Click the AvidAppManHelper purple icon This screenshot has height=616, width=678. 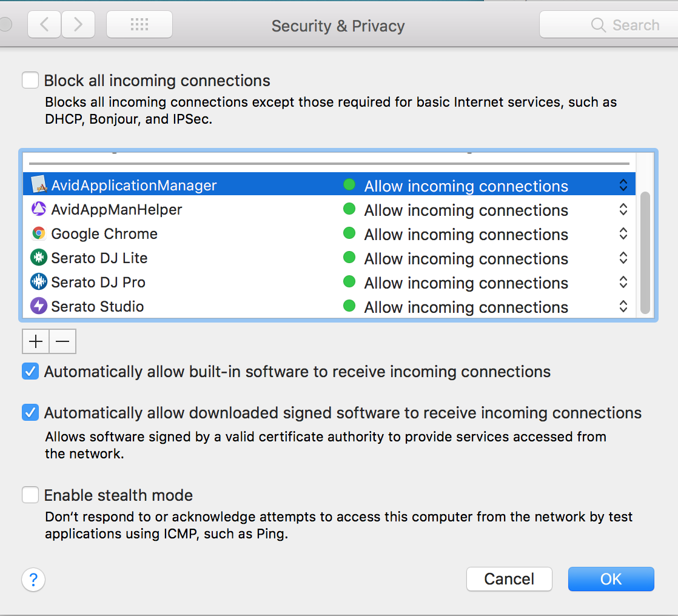pos(39,210)
